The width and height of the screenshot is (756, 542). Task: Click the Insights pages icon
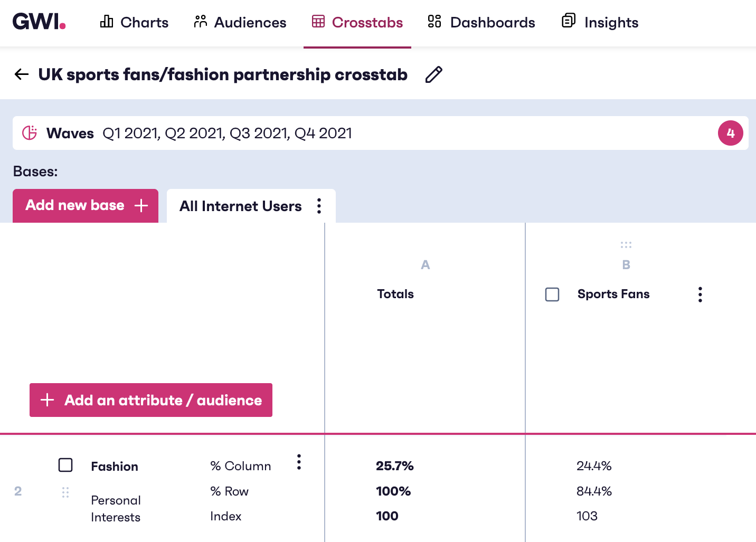click(568, 22)
